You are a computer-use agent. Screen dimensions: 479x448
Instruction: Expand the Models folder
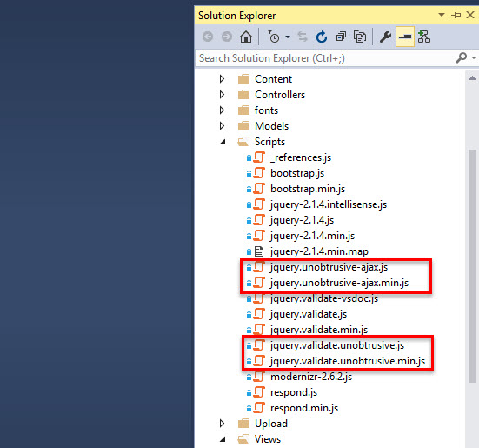pyautogui.click(x=222, y=126)
